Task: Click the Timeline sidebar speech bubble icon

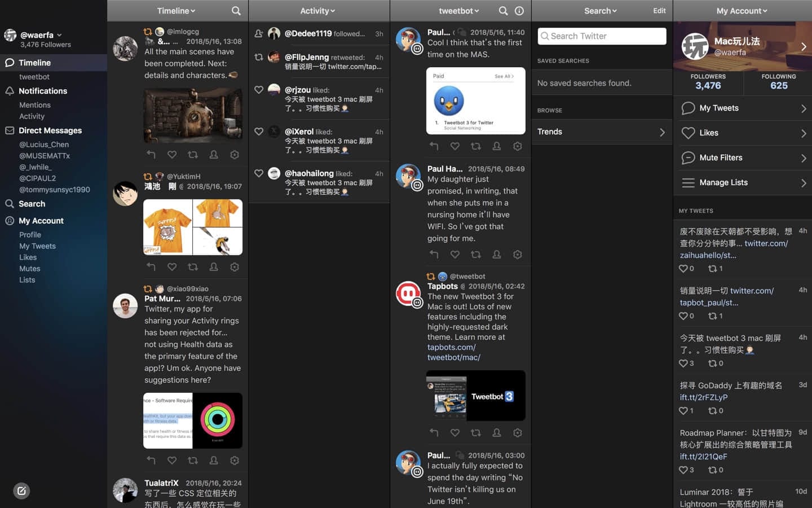Action: click(x=10, y=63)
